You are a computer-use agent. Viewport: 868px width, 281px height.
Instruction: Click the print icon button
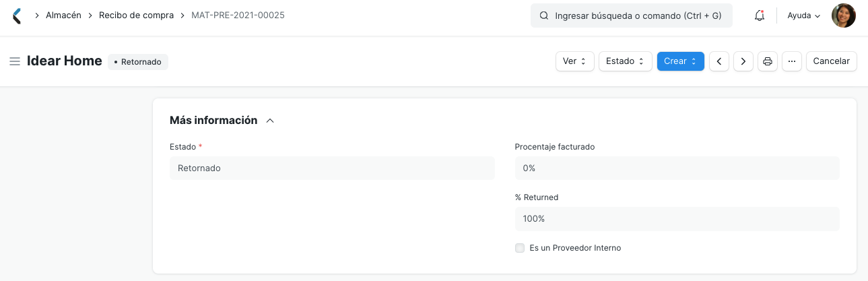pos(768,61)
